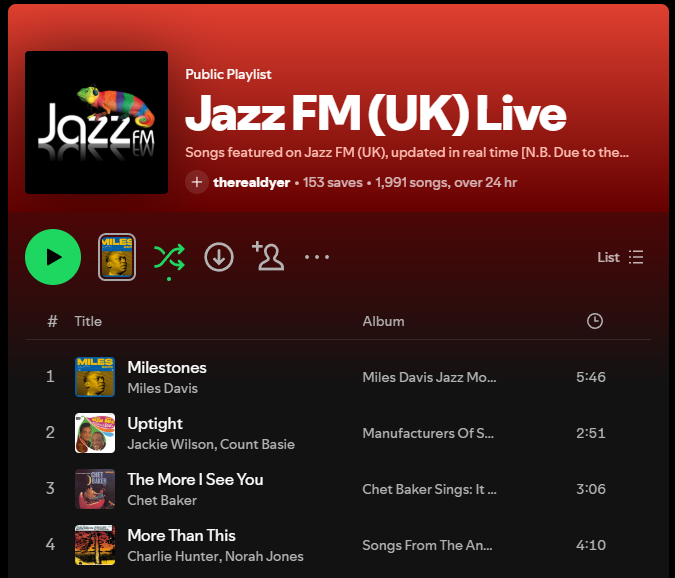Viewport: 675px width, 578px height.
Task: Click the More Than This album art
Action: click(95, 544)
